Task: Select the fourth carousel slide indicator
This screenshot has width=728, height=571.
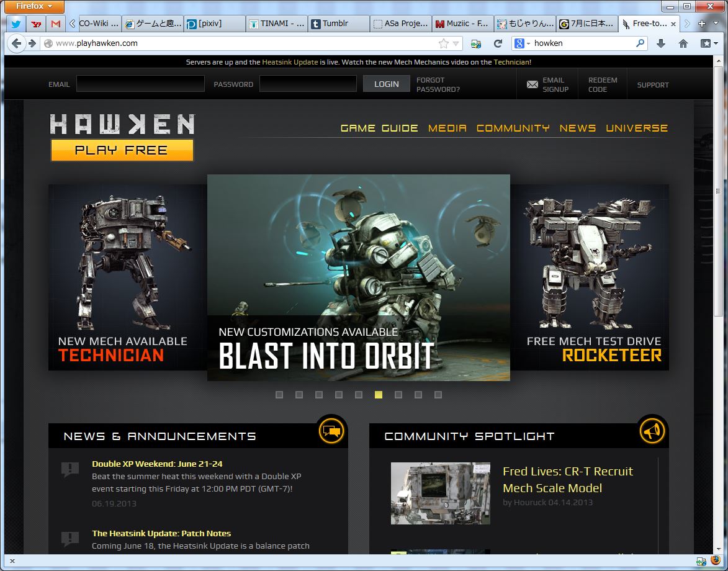Action: 339,395
